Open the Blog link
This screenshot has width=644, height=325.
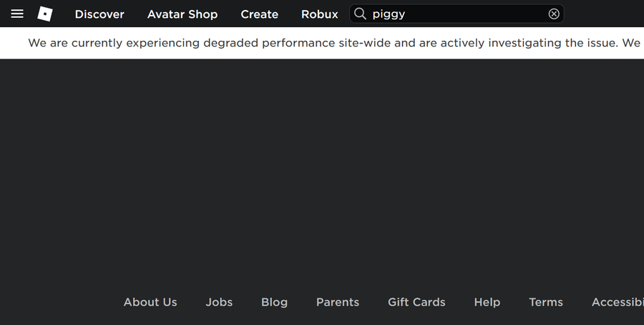coord(274,302)
